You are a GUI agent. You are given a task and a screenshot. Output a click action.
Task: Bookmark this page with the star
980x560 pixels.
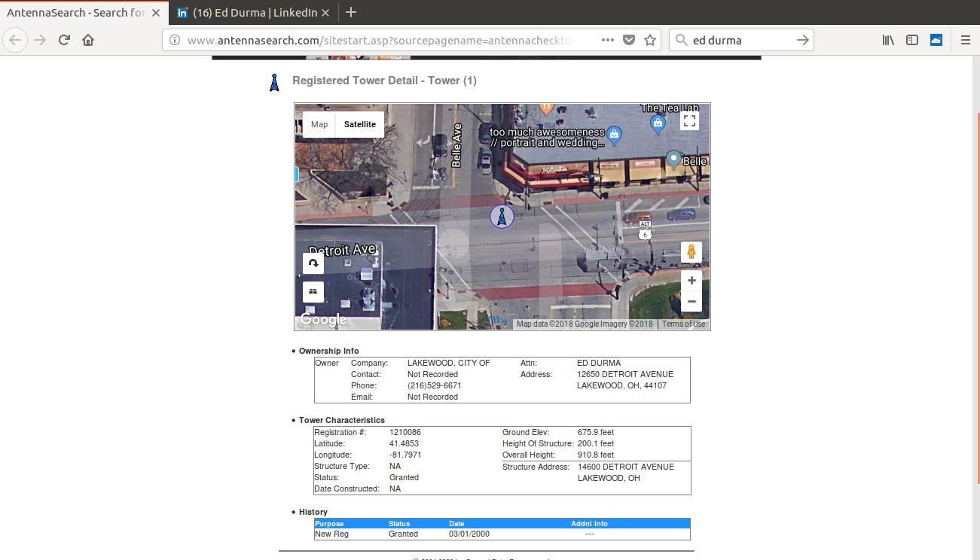pyautogui.click(x=650, y=40)
